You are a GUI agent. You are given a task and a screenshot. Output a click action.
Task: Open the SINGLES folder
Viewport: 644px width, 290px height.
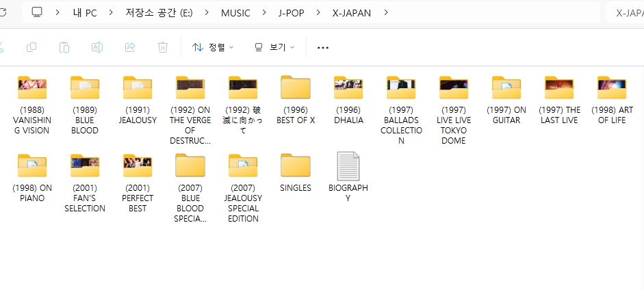(296, 172)
